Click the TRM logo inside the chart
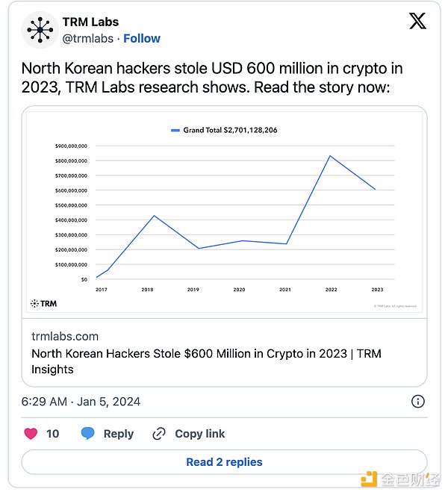 pos(43,303)
